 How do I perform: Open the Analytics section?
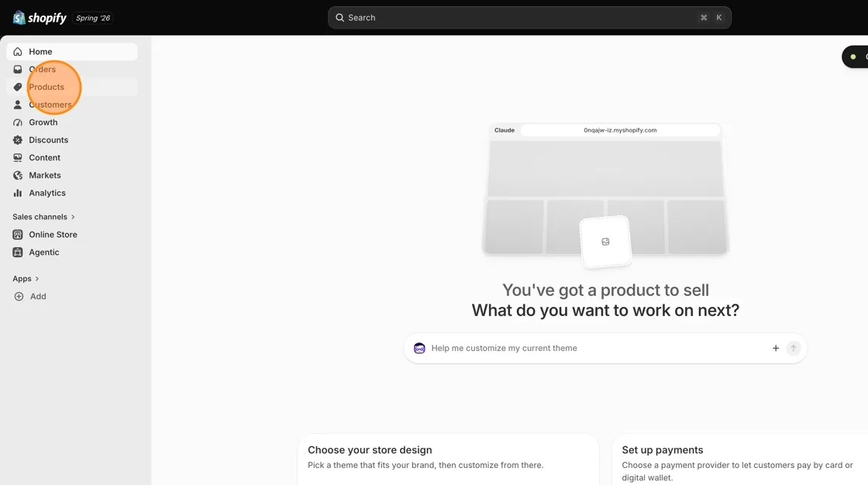click(x=72, y=193)
